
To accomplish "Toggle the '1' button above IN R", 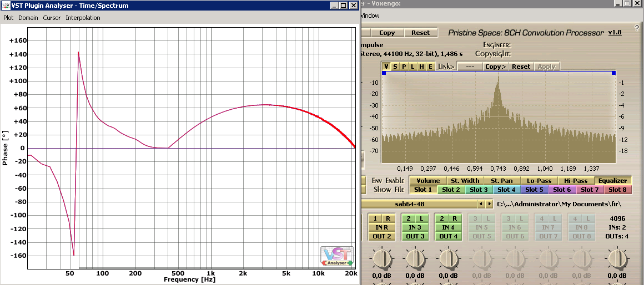I will (x=375, y=218).
